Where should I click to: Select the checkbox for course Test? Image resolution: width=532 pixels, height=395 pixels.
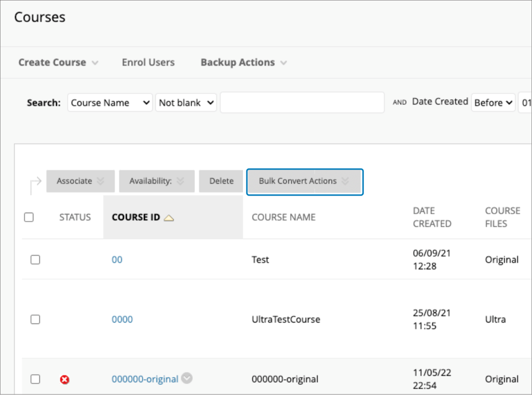(35, 260)
